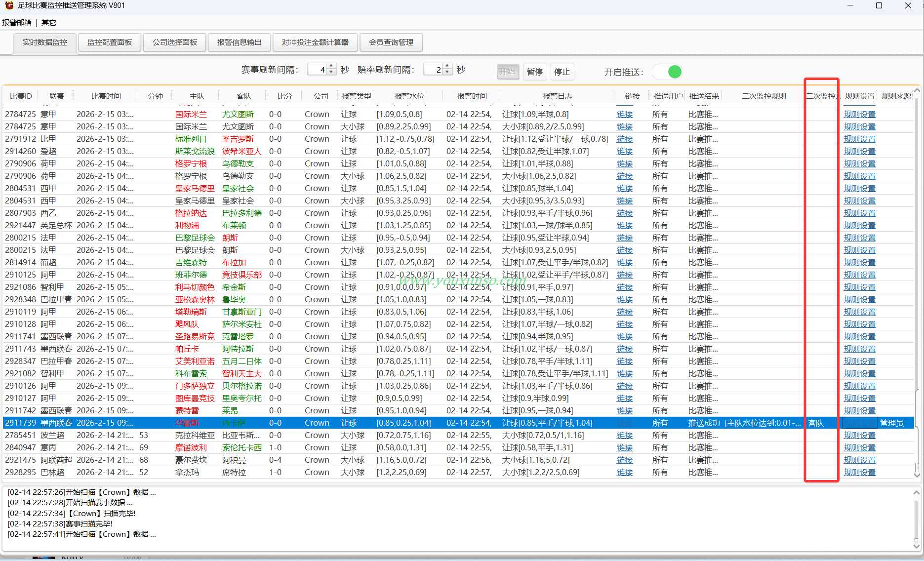The height and width of the screenshot is (561, 924).
Task: Click the 开始 button
Action: [508, 72]
